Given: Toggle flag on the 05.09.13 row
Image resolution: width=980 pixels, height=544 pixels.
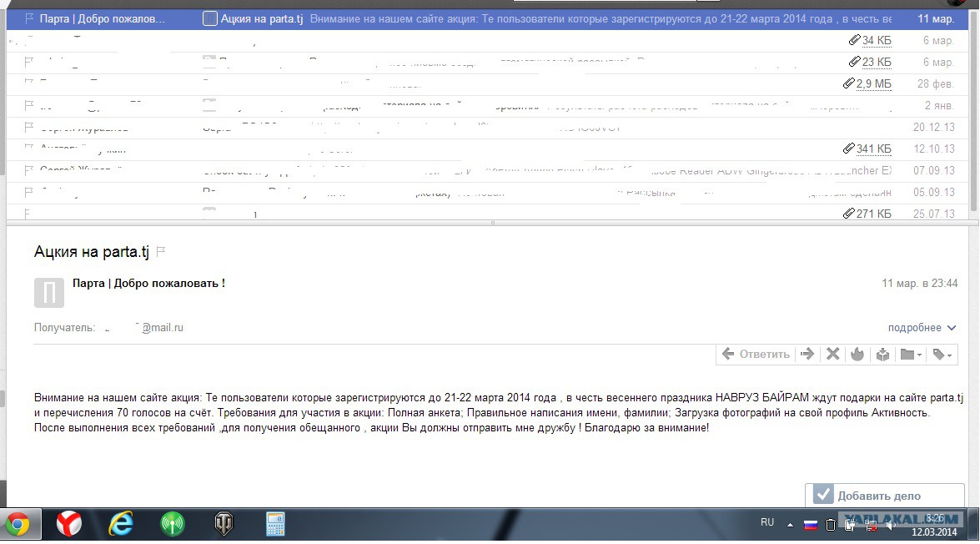Looking at the screenshot, I should pyautogui.click(x=28, y=192).
